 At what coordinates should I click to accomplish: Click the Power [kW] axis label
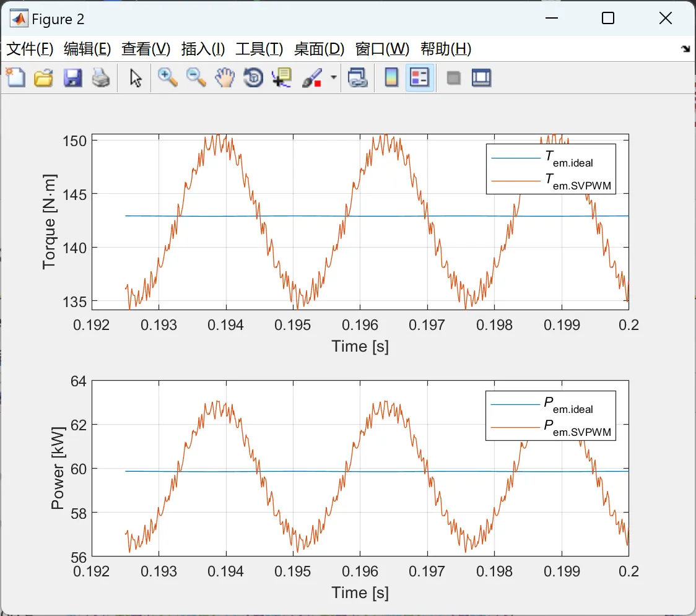point(58,468)
